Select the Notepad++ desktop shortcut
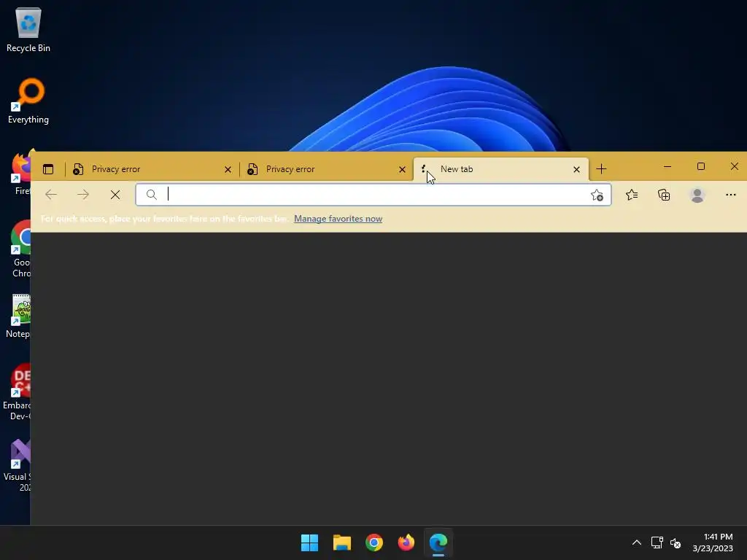Image resolution: width=747 pixels, height=560 pixels. pyautogui.click(x=19, y=316)
